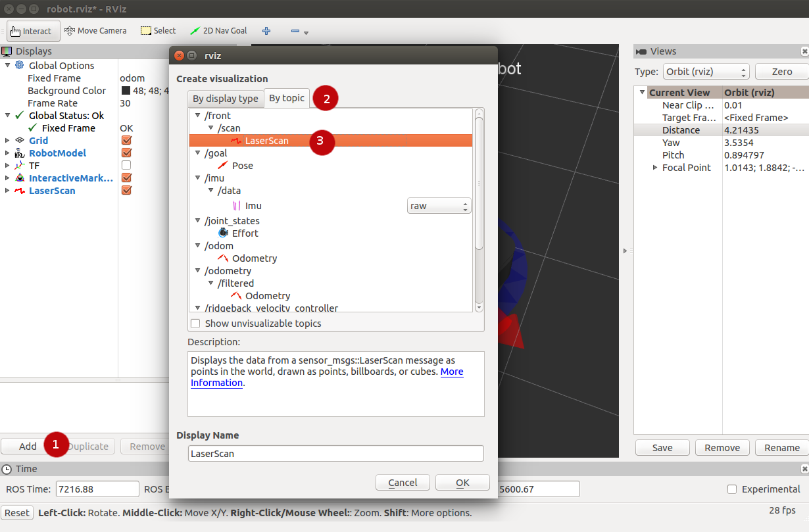Uncheck the Grid display checkbox

(127, 141)
